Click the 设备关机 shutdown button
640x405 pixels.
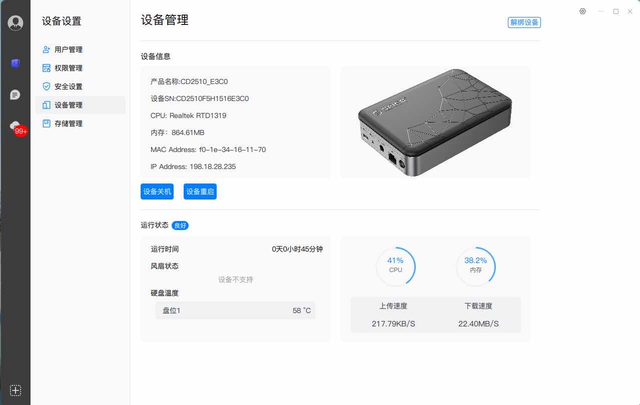point(157,191)
